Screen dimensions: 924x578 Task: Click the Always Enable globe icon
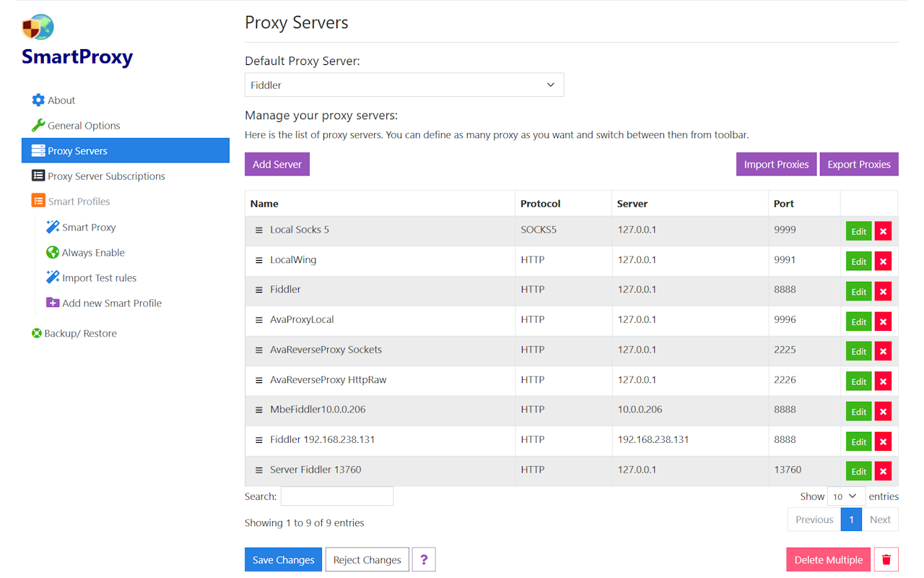(53, 252)
